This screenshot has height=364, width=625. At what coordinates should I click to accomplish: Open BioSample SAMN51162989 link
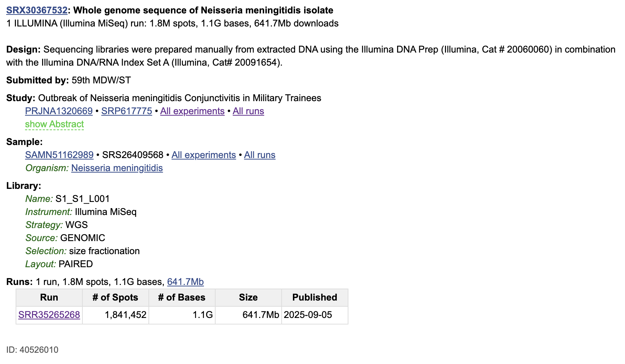tap(59, 155)
